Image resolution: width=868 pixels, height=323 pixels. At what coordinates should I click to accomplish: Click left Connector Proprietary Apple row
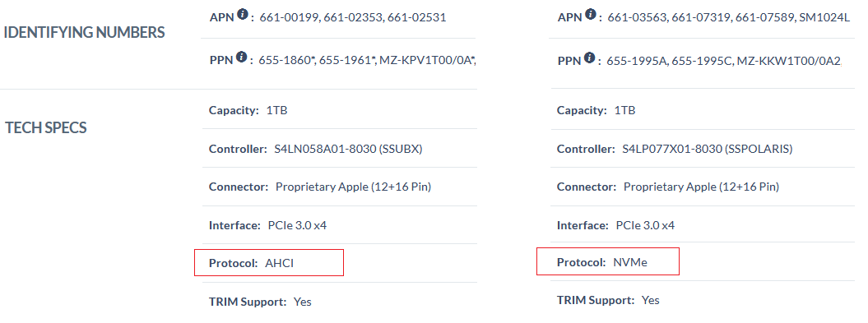(x=339, y=187)
